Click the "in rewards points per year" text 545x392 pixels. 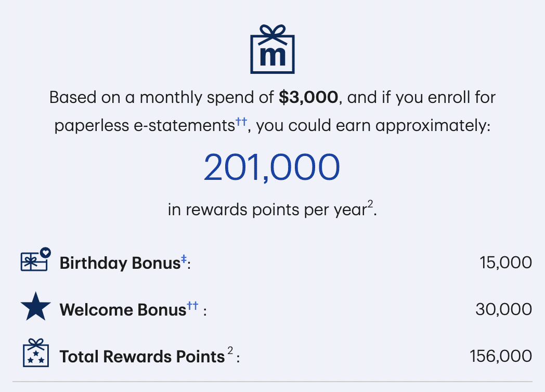[x=267, y=210]
